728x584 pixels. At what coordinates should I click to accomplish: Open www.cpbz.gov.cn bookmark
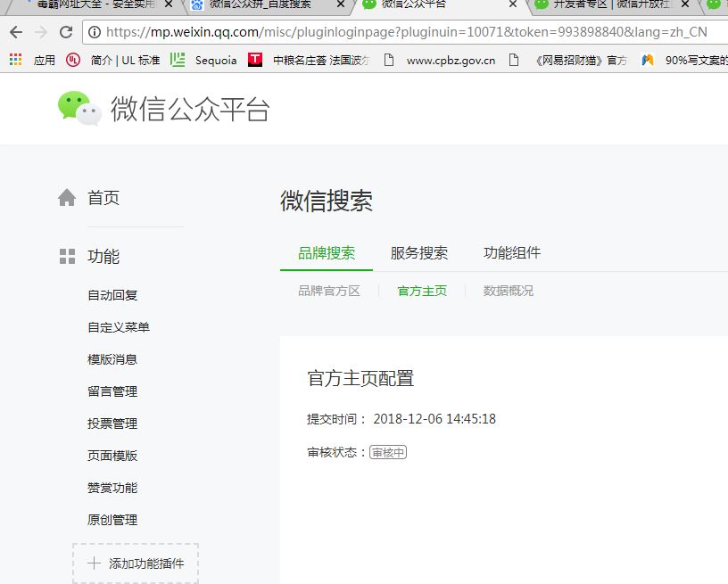(439, 61)
